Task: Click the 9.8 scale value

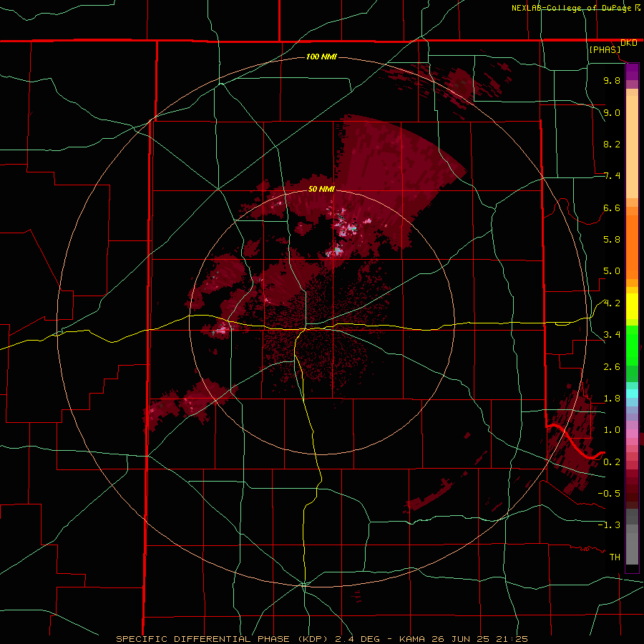Action: pyautogui.click(x=612, y=80)
